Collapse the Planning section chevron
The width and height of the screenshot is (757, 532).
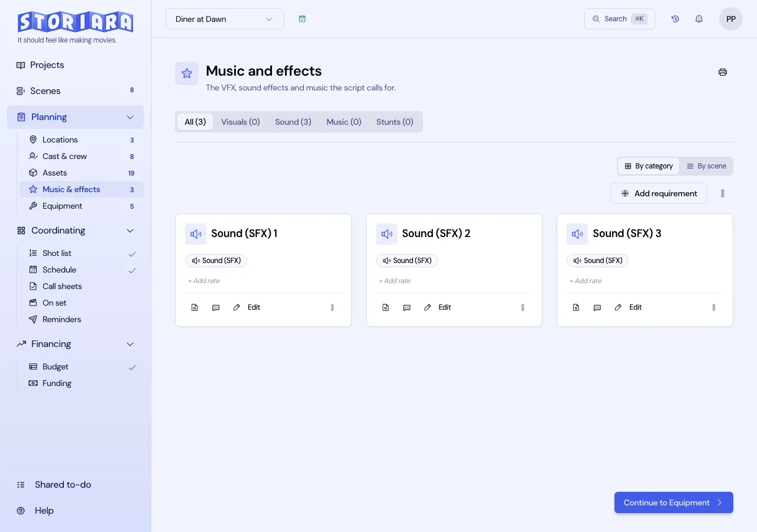point(130,117)
